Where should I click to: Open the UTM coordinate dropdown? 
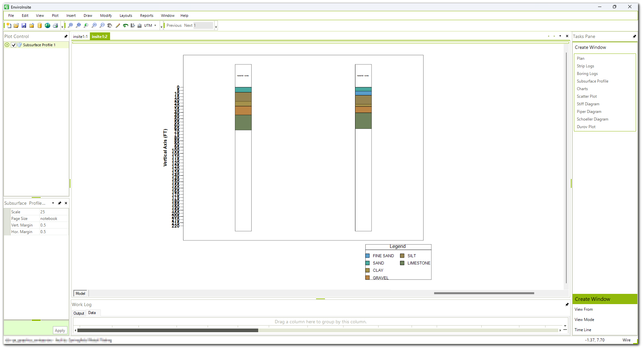[x=155, y=25]
